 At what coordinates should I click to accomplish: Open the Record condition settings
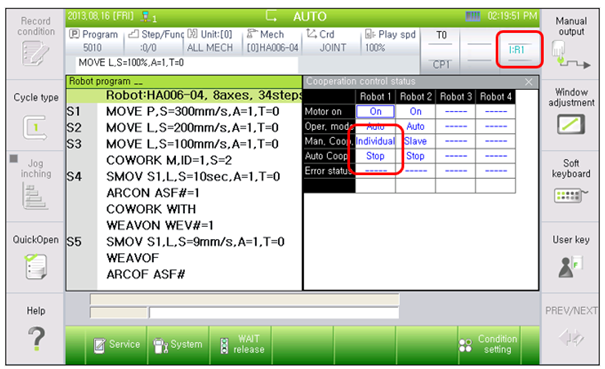pyautogui.click(x=35, y=44)
